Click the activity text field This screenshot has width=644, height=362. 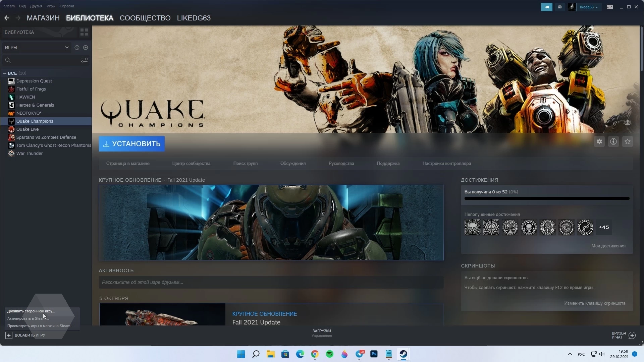coord(271,282)
